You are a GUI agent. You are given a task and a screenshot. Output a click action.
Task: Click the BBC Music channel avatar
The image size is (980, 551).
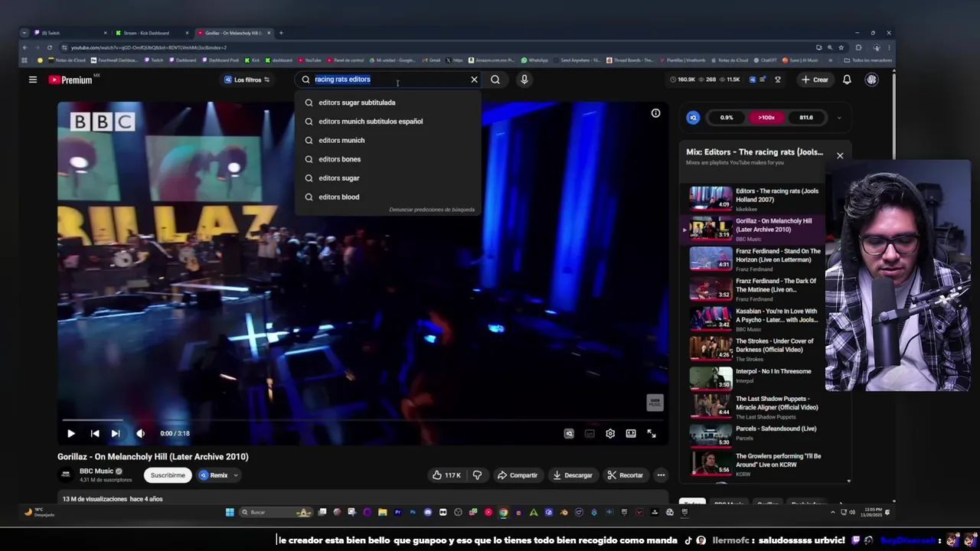tap(66, 475)
